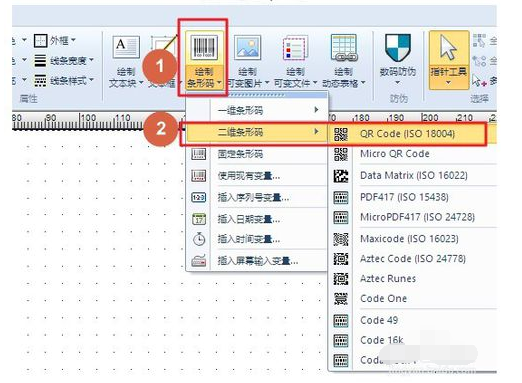
Task: Click the Aztec Runes symbol icon
Action: pos(341,279)
